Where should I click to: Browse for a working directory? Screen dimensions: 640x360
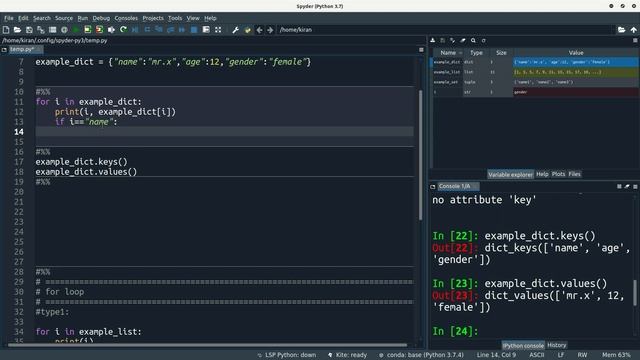(x=621, y=30)
